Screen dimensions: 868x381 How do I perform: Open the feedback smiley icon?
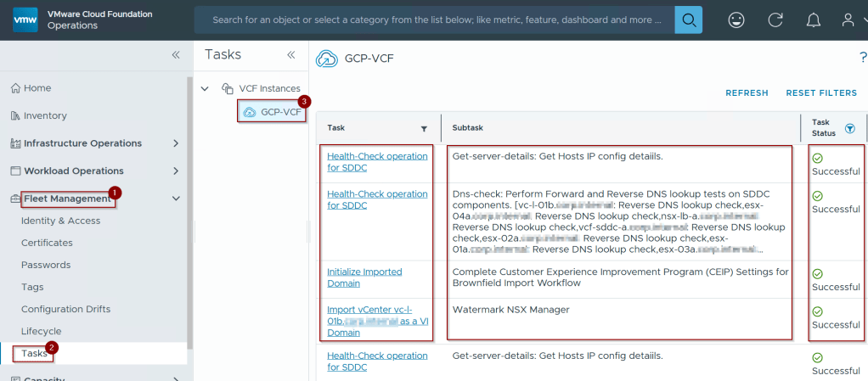pos(736,20)
